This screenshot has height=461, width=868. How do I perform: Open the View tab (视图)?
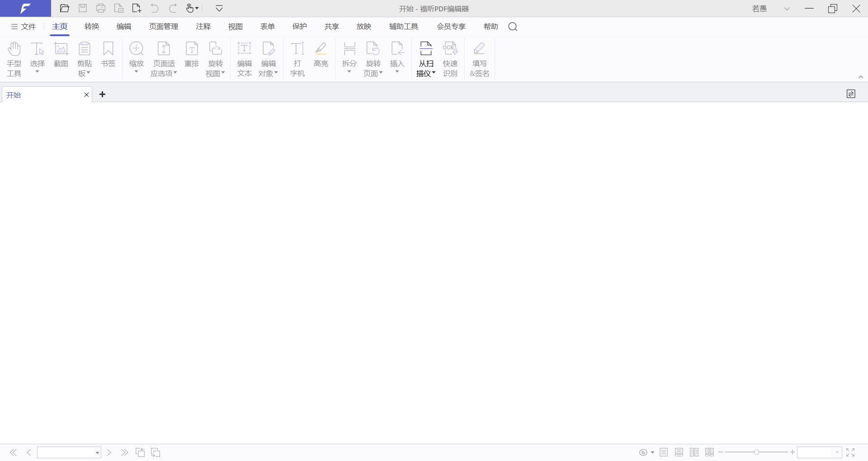pyautogui.click(x=236, y=27)
